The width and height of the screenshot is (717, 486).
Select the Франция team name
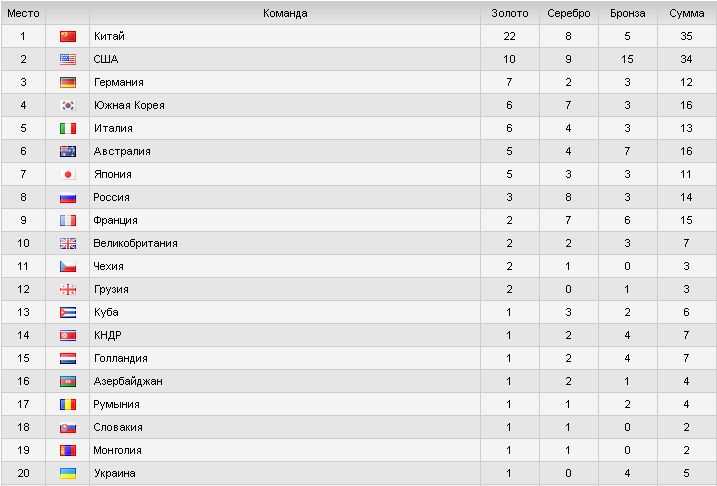pyautogui.click(x=115, y=220)
